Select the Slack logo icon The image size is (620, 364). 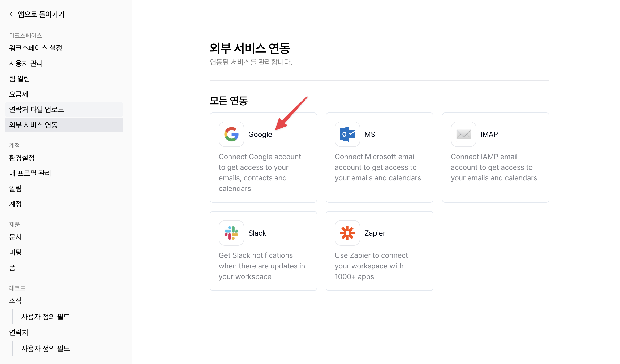[x=231, y=233]
